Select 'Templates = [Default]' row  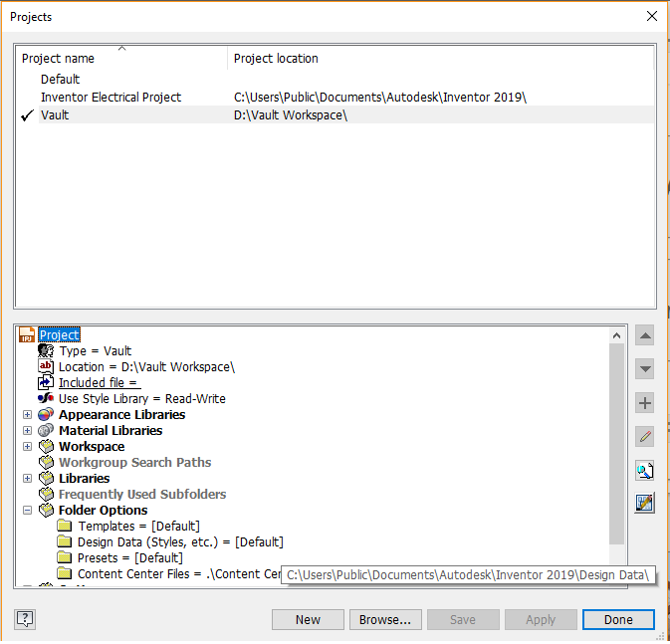[138, 527]
